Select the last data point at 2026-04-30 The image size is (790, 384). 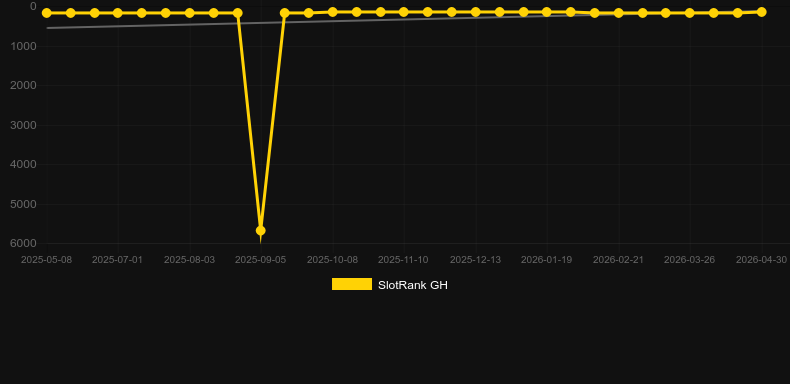[x=761, y=12]
